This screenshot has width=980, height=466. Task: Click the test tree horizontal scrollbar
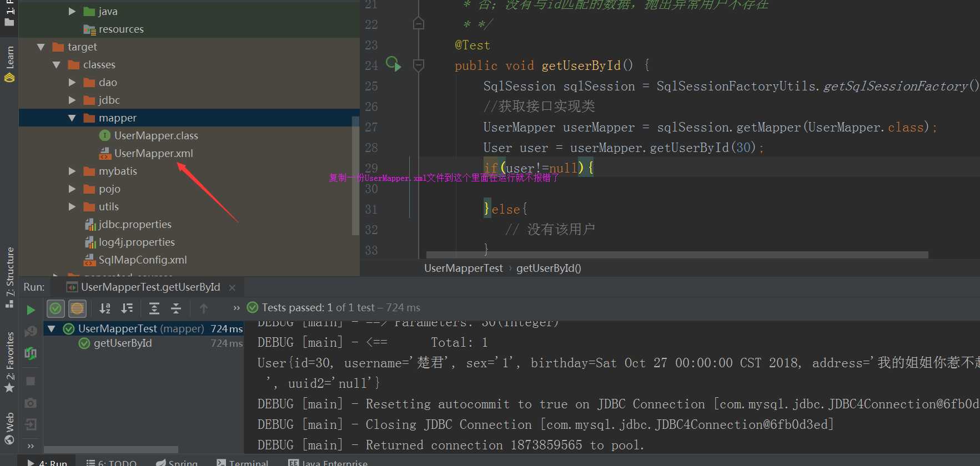coord(111,449)
